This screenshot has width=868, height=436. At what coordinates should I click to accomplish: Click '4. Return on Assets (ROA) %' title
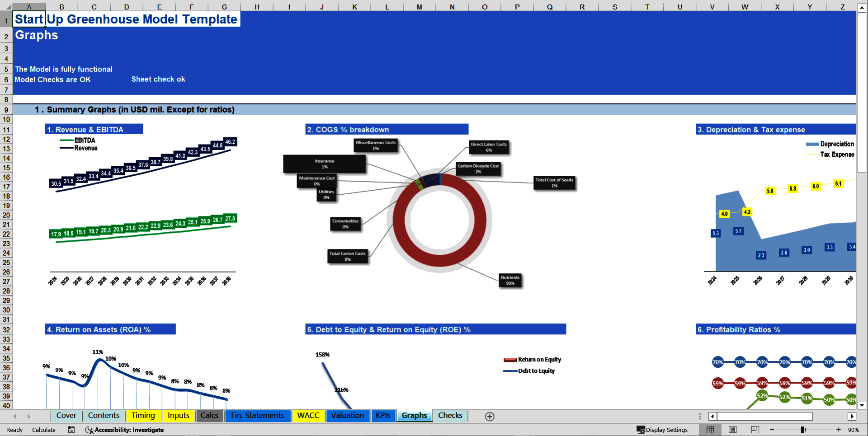pyautogui.click(x=110, y=330)
